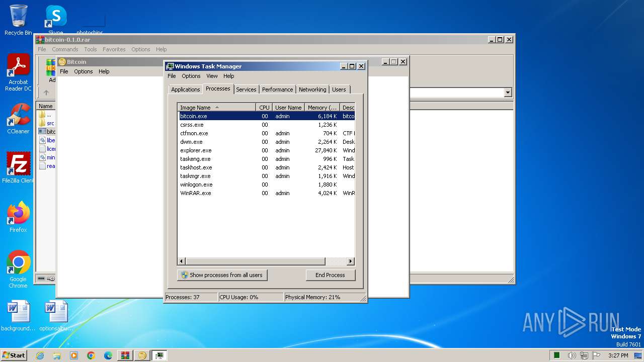Select ctfmon.exe process row
This screenshot has width=644, height=362.
click(x=267, y=133)
